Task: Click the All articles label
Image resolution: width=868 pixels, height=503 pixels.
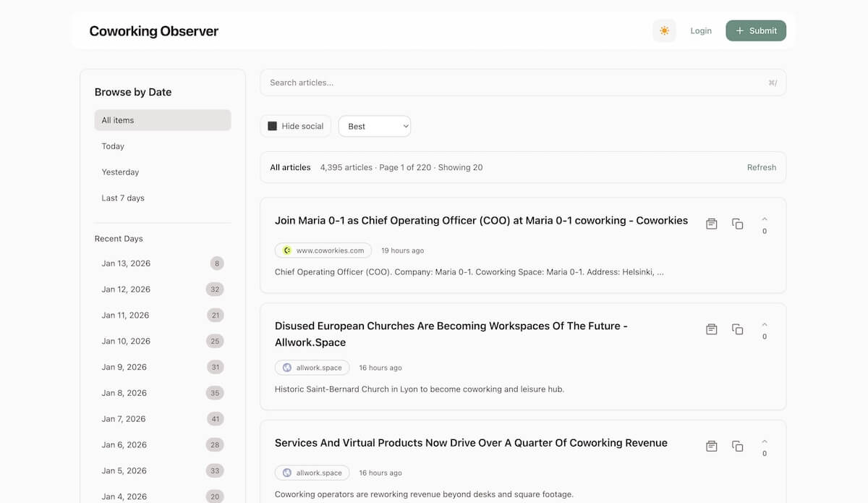Action: pos(290,167)
